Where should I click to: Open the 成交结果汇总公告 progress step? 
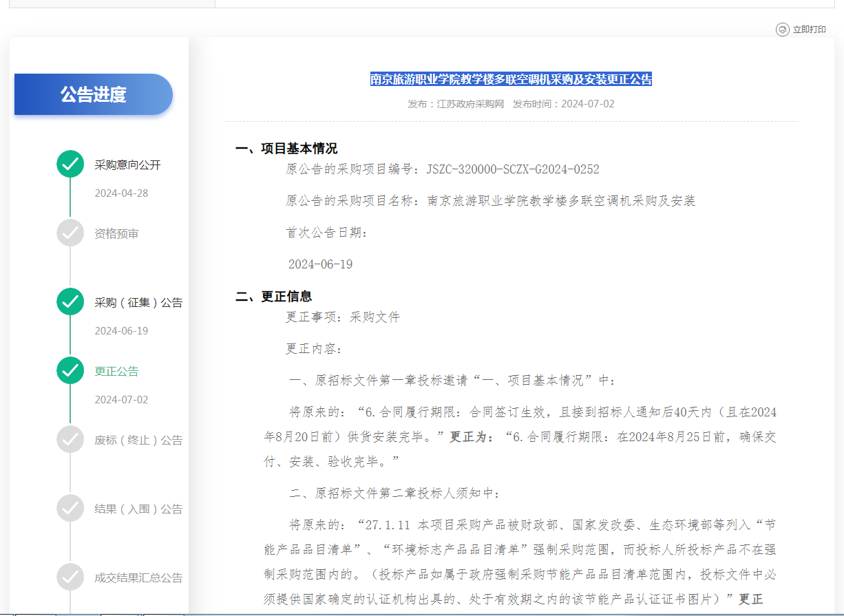138,578
